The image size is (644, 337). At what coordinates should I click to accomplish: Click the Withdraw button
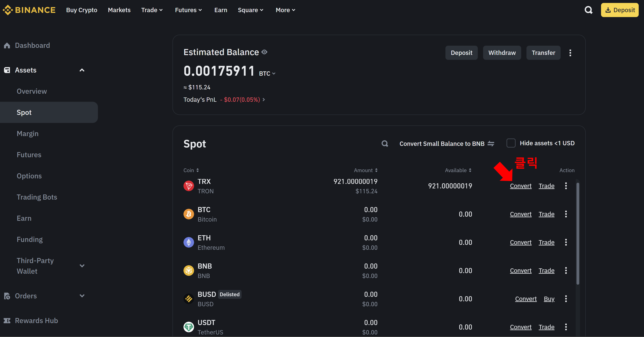coord(502,53)
